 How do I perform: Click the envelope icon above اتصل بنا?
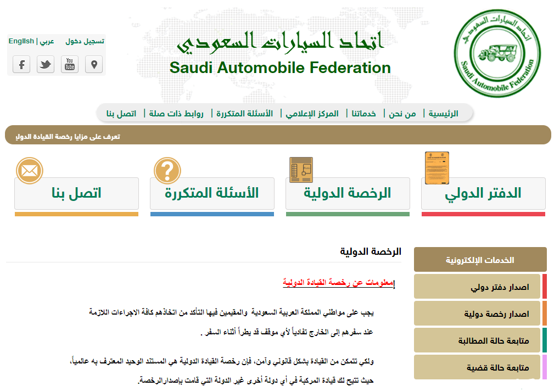tap(30, 171)
